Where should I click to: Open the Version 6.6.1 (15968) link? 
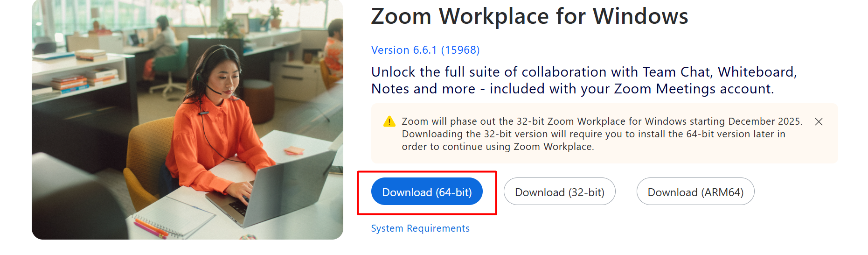pyautogui.click(x=425, y=50)
